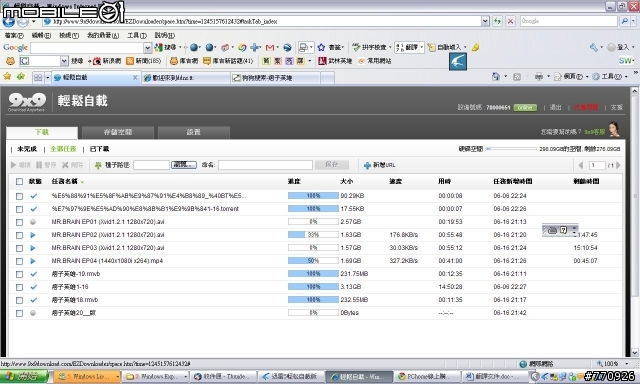Click the translate icon on Google toolbar
Image resolution: width=640 pixels, height=384 pixels.
pos(399,47)
